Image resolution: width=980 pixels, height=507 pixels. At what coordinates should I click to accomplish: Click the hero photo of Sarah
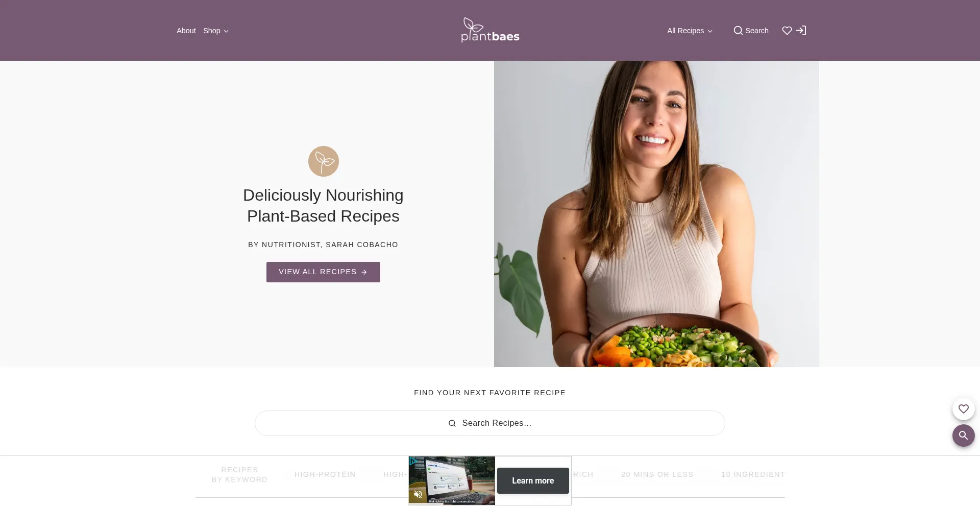point(656,214)
